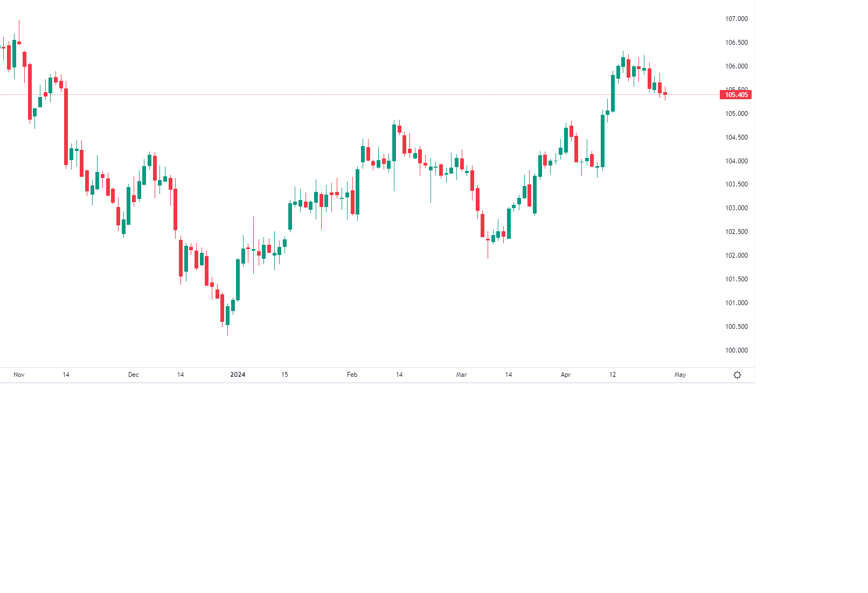Click the Nov label on time axis
This screenshot has width=868, height=593.
click(19, 375)
